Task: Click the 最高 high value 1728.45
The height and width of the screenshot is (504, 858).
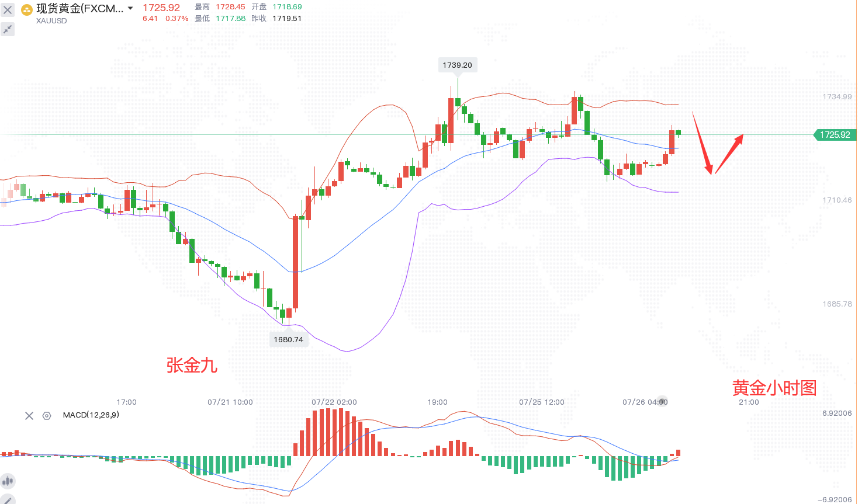Action: click(231, 7)
